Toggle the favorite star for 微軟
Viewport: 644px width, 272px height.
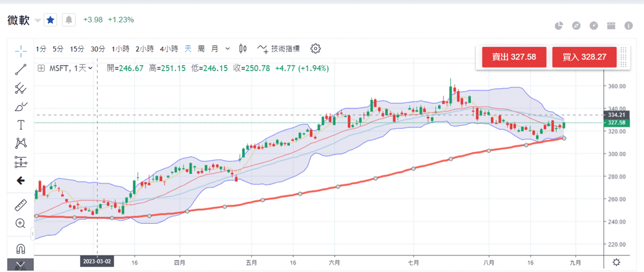point(50,20)
